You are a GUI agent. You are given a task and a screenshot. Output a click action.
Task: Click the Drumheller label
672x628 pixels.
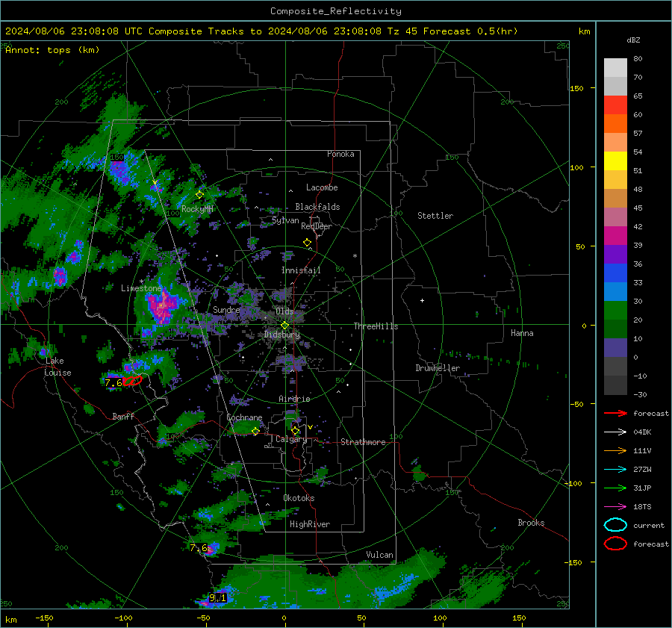pyautogui.click(x=438, y=368)
